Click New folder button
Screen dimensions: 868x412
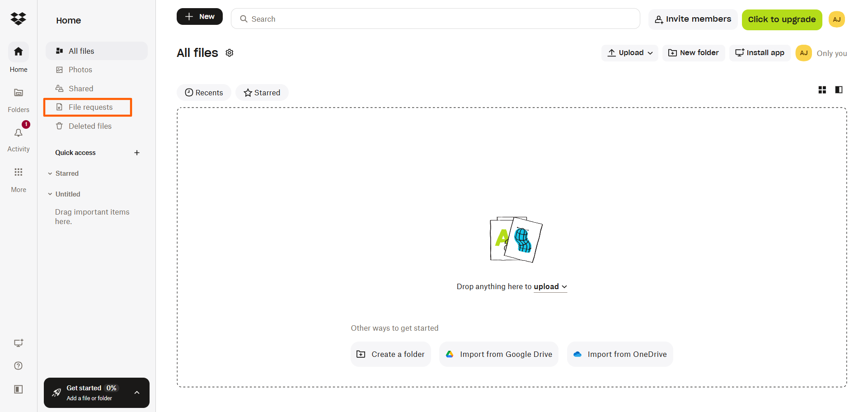tap(694, 53)
